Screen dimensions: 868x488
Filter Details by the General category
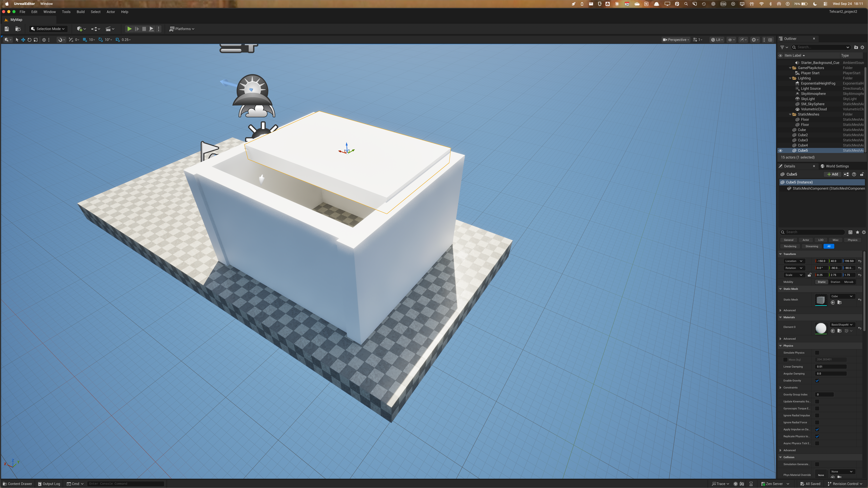[x=788, y=240]
